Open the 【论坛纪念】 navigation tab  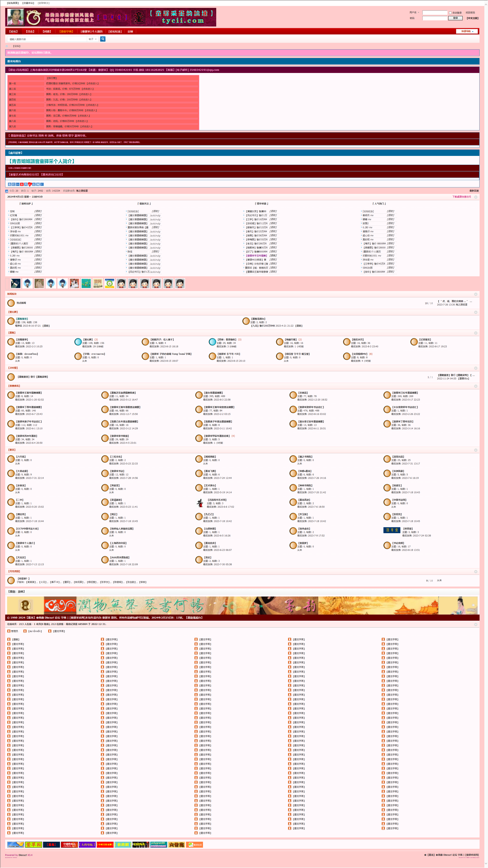pyautogui.click(x=115, y=32)
